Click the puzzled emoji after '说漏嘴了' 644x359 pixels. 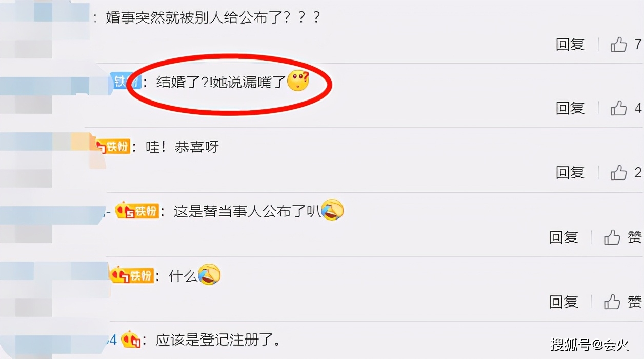coord(298,81)
